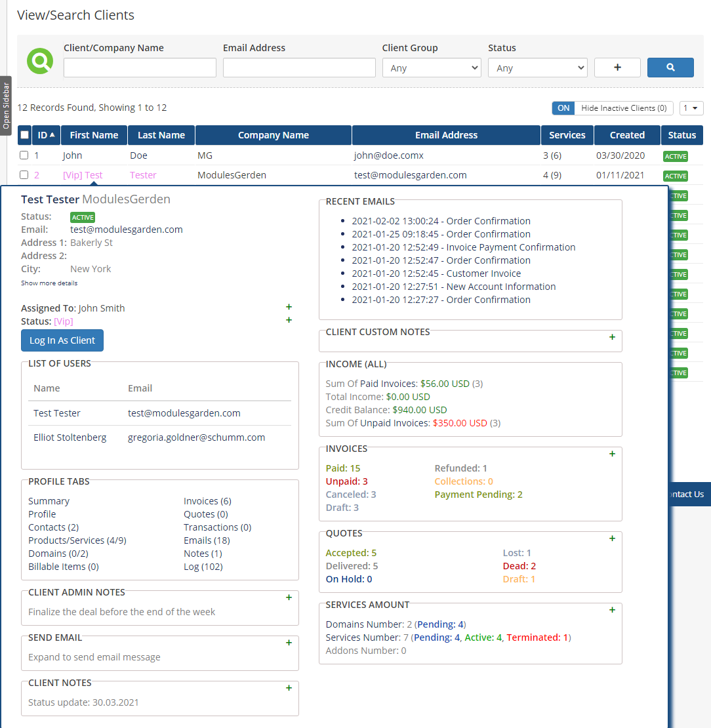Open the Status filter dropdown

[537, 68]
